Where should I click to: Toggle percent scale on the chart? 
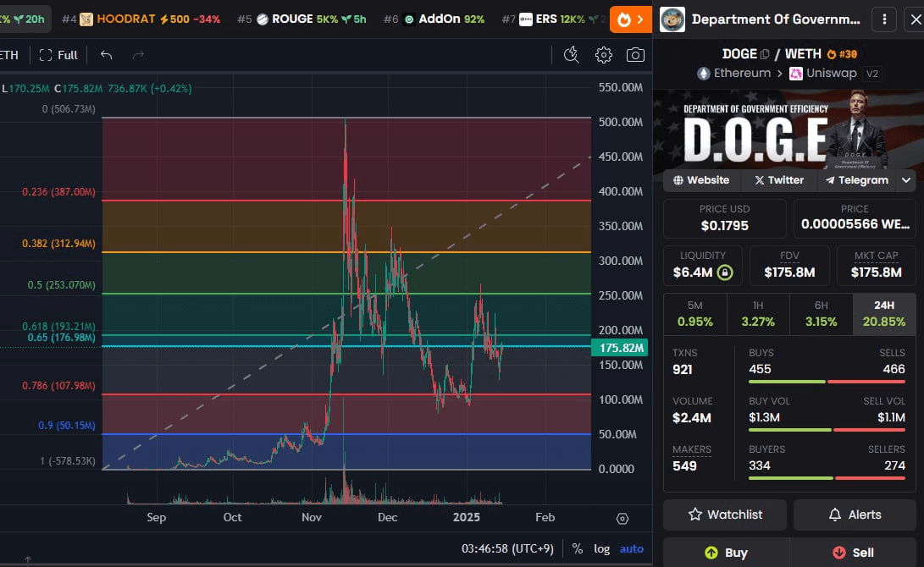coord(578,548)
